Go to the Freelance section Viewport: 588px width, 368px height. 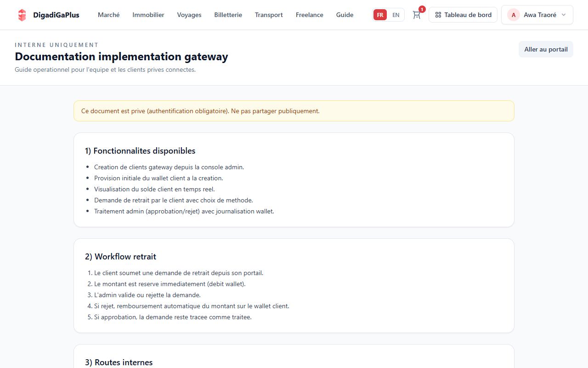[x=310, y=15]
